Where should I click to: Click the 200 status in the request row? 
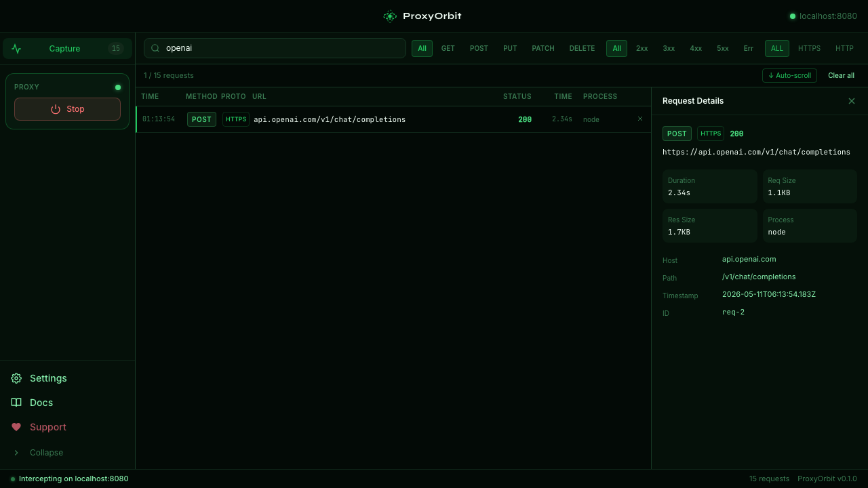(525, 119)
